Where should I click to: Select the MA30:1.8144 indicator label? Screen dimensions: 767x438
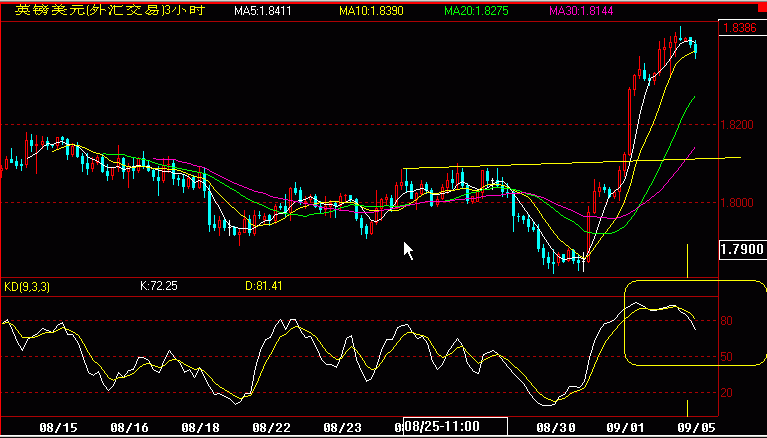[581, 11]
